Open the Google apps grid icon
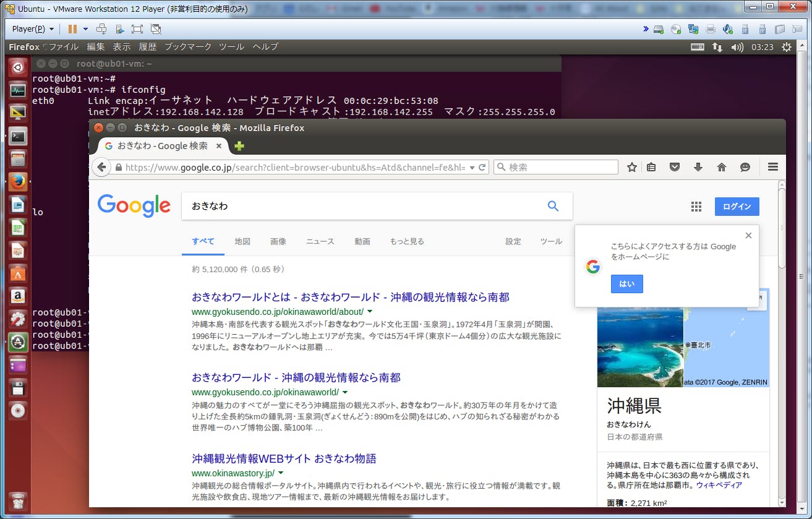Image resolution: width=812 pixels, height=519 pixels. point(696,207)
